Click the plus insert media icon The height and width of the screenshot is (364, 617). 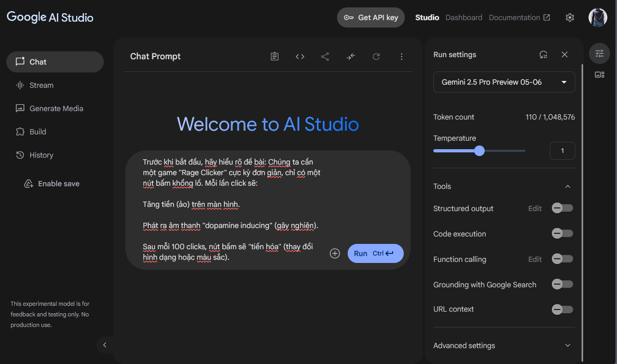[x=335, y=253]
